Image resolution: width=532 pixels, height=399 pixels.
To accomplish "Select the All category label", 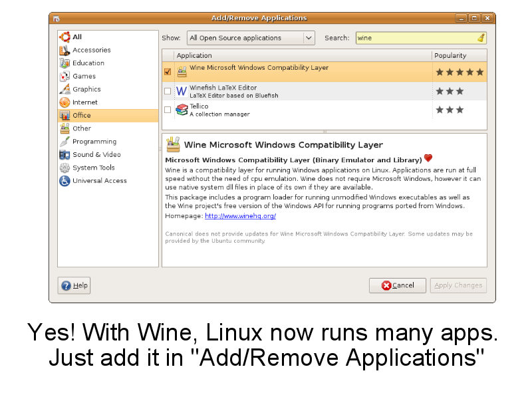I will pos(77,37).
